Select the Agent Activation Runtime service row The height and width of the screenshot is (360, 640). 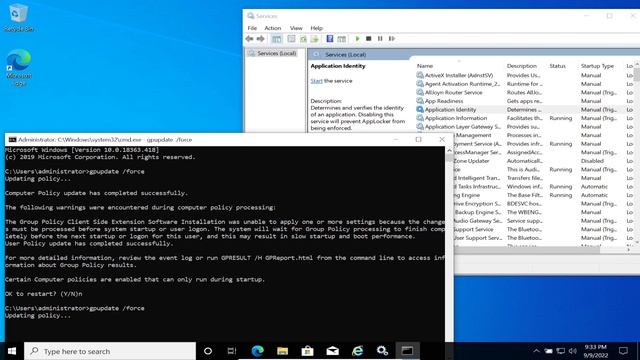pos(524,84)
